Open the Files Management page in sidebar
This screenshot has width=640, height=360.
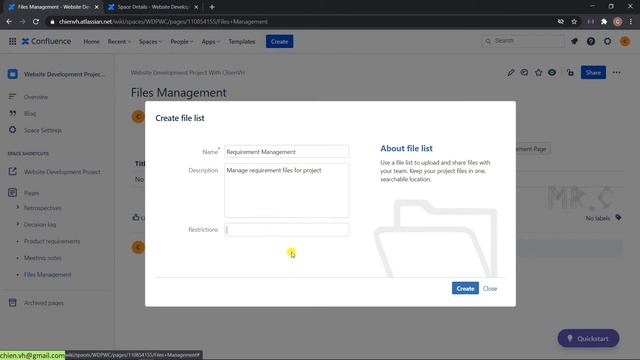point(47,275)
